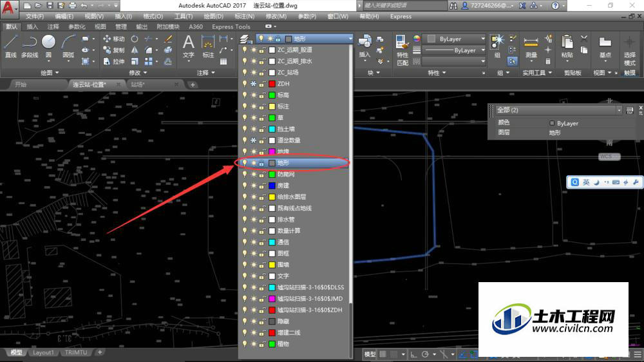Turn off bulb for layer 标高
The height and width of the screenshot is (362, 644).
(245, 95)
